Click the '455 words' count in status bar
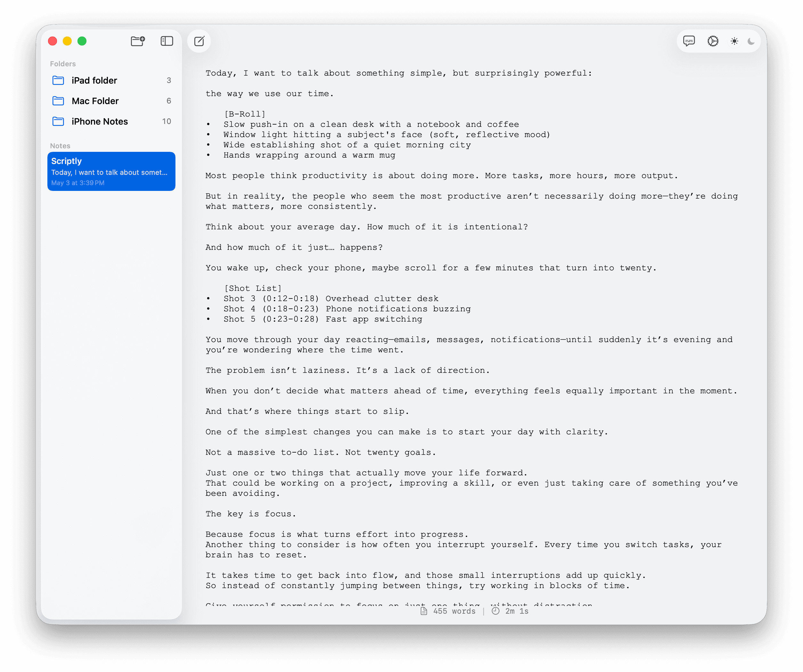Viewport: 803px width, 672px height. (x=454, y=611)
